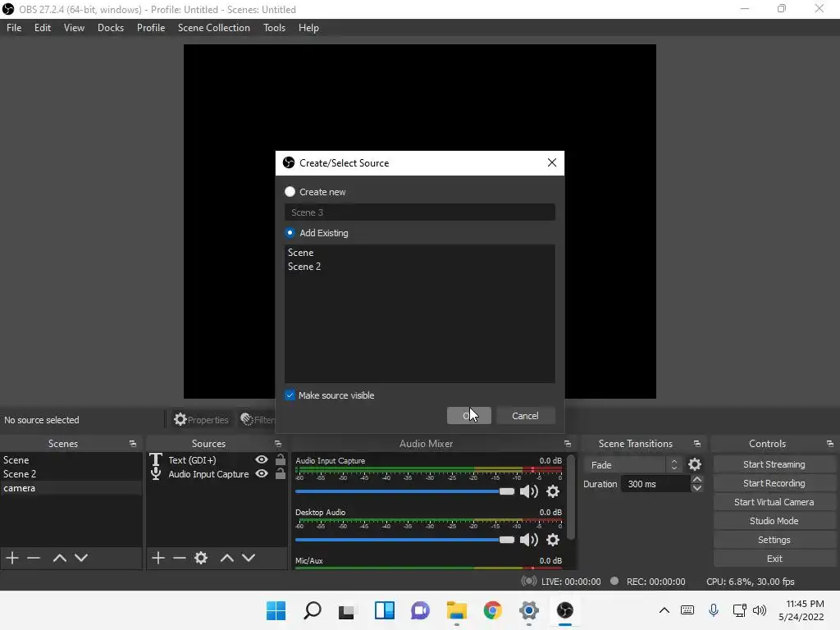Screen dimensions: 840x630
Task: Confirm dialog with the OK button
Action: (x=468, y=416)
